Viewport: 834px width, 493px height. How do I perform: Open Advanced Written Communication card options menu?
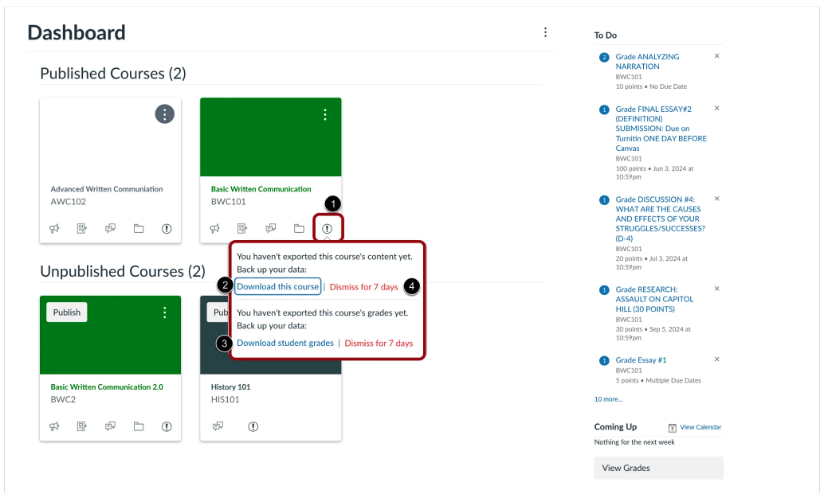(x=165, y=114)
